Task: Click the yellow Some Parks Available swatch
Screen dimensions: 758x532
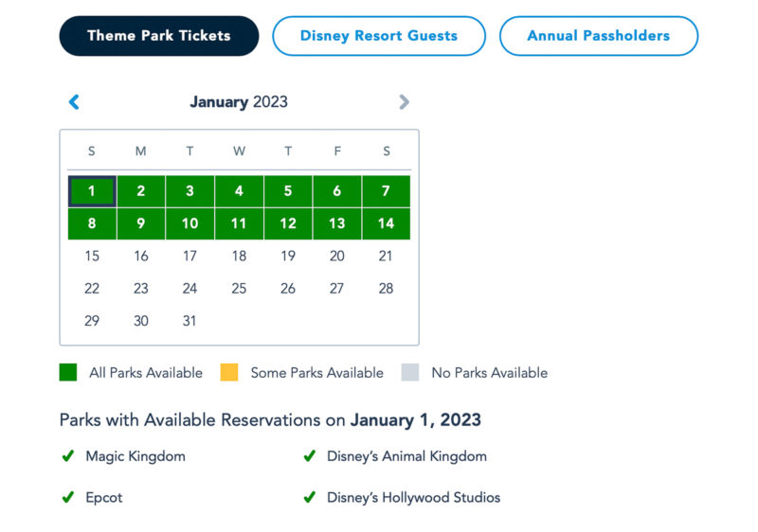Action: tap(229, 372)
